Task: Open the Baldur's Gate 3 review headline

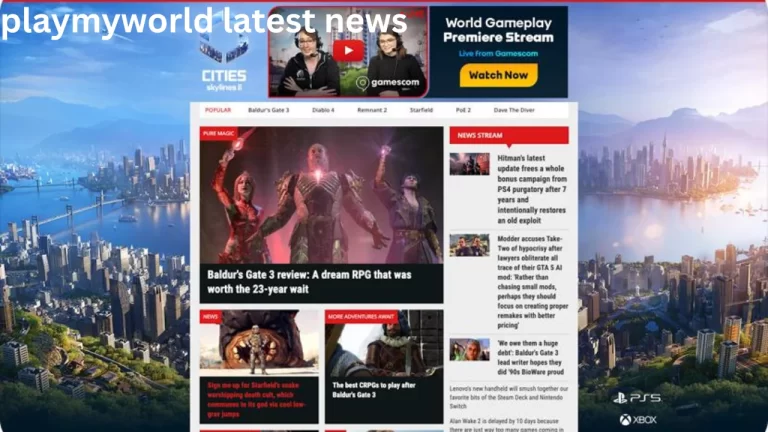Action: coord(309,282)
